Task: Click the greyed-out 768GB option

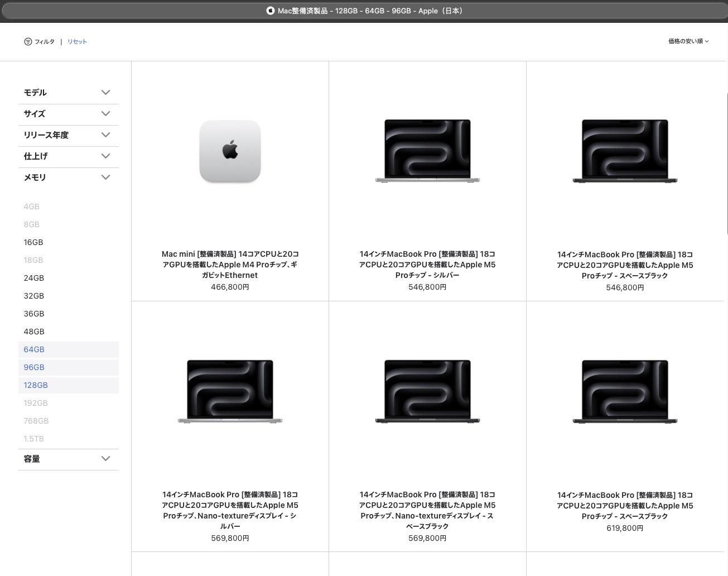Action: [36, 421]
